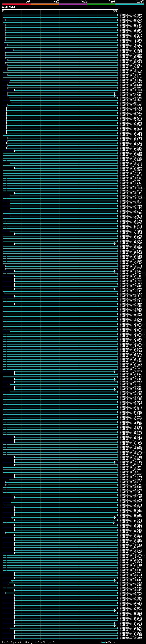Select hit label UniRef100_Q40191

(131, 598)
